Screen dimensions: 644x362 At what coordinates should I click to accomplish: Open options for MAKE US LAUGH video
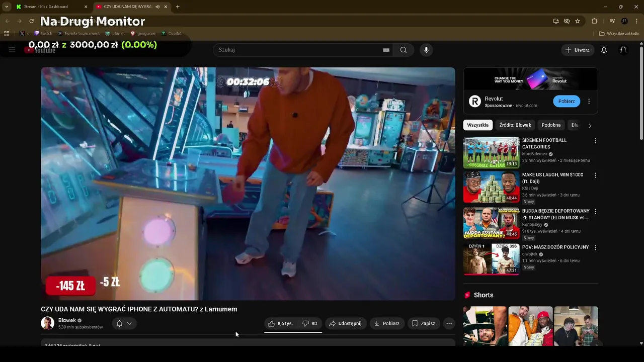pos(595,175)
